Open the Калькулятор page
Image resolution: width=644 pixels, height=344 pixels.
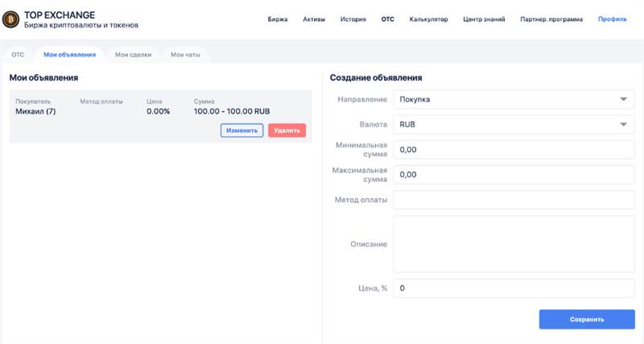coord(428,19)
